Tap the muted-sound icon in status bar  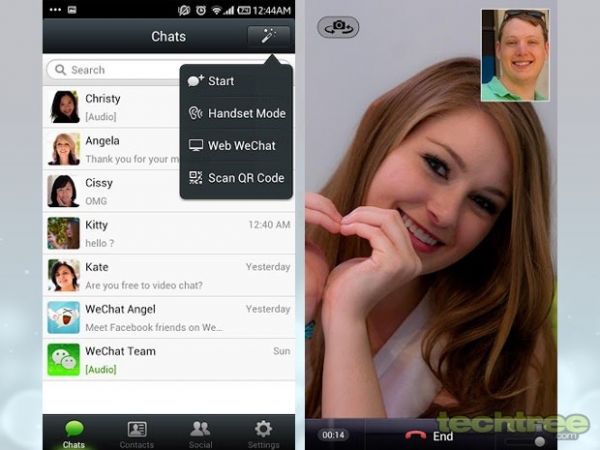(184, 10)
